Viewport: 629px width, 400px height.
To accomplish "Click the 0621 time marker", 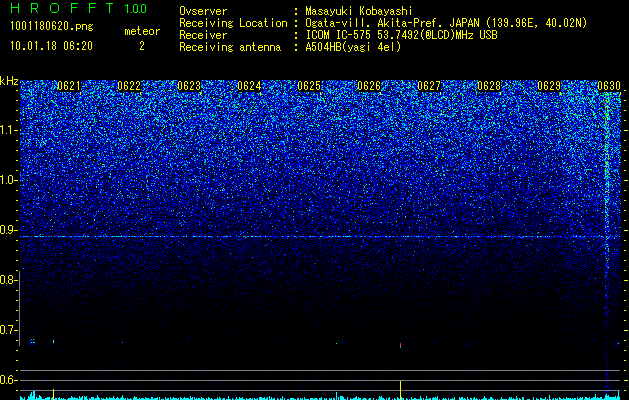I will tap(69, 86).
